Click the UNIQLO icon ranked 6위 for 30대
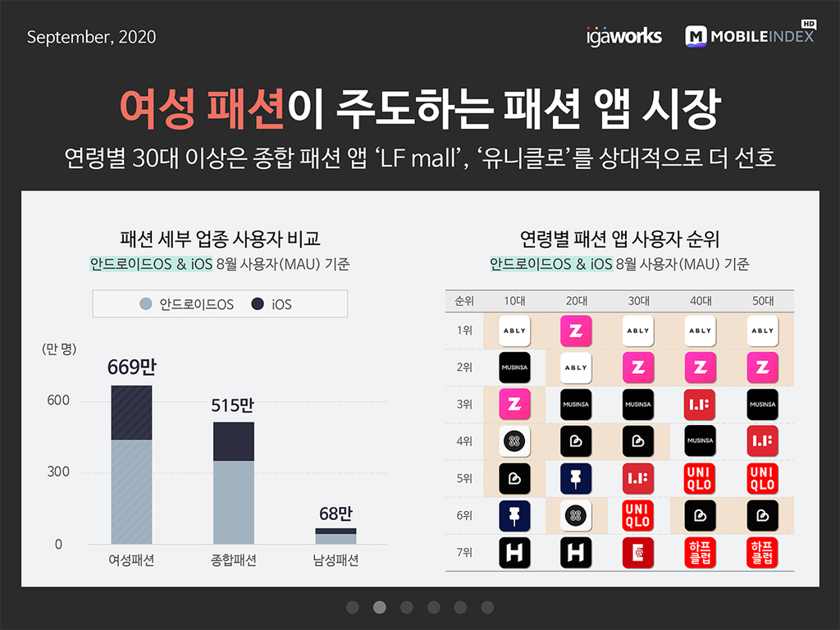This screenshot has width=840, height=630. pos(638,515)
